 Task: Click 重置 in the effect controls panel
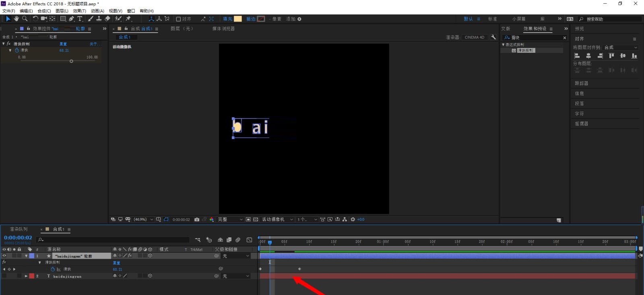pos(63,44)
